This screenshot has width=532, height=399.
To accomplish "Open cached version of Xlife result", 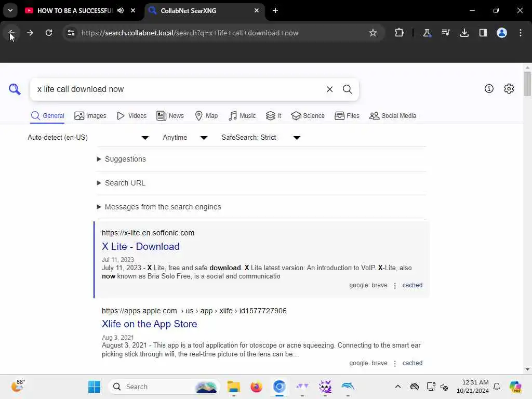I will (x=412, y=363).
